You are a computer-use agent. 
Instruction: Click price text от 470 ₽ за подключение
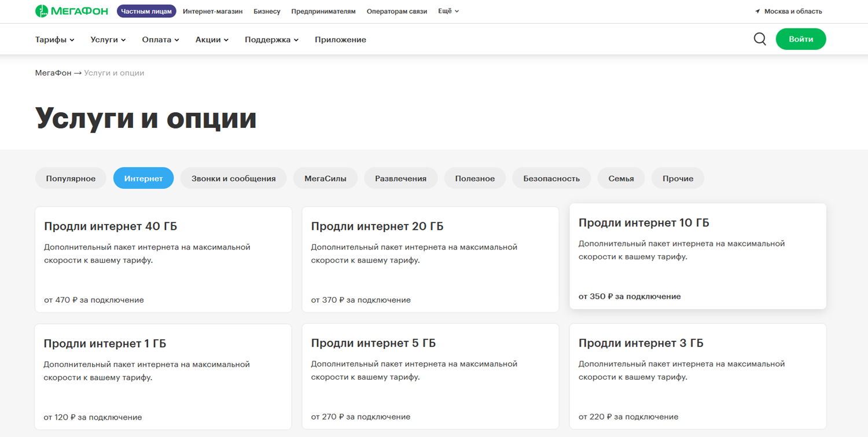(94, 300)
